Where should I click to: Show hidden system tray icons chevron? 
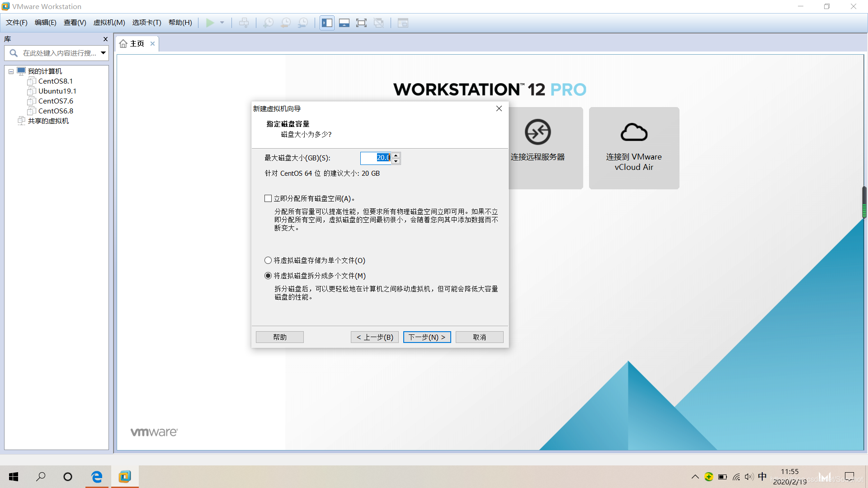(x=695, y=477)
